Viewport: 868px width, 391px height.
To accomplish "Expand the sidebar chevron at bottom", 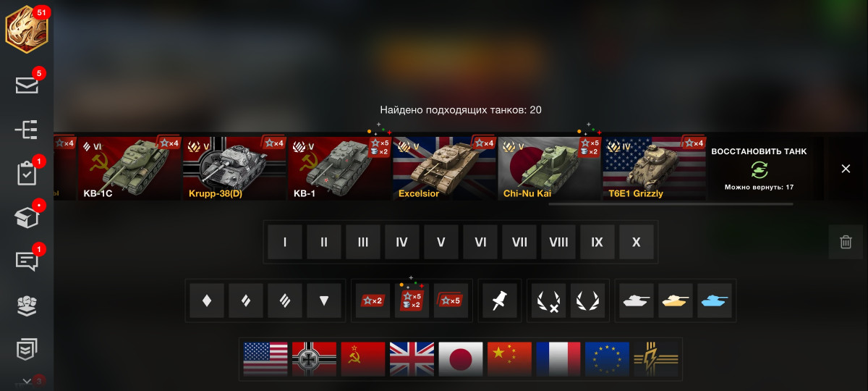I will [27, 381].
